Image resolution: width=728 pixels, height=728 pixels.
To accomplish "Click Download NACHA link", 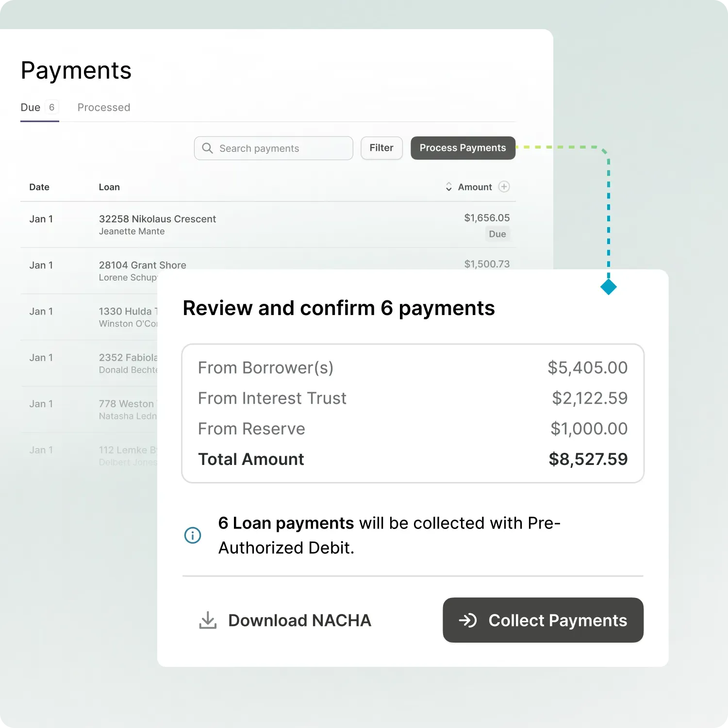I will [x=299, y=620].
